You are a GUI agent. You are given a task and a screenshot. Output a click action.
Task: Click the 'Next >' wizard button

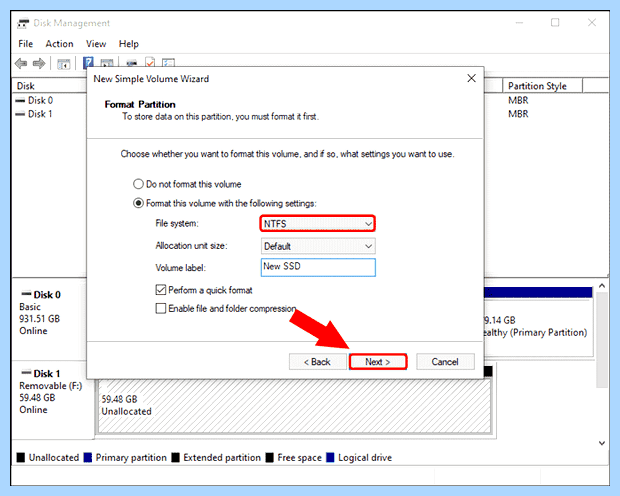coord(378,362)
